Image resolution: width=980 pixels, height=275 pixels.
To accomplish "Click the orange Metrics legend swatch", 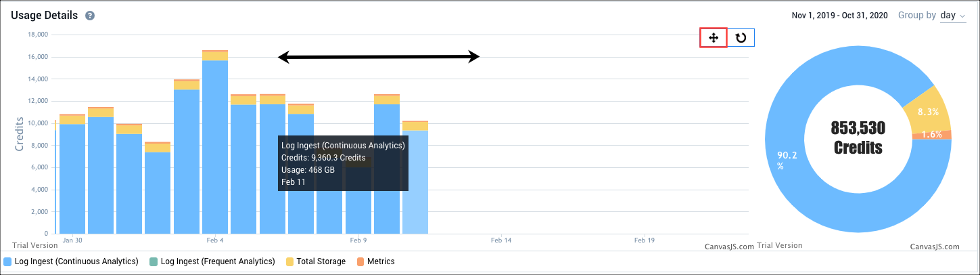I will coord(360,261).
